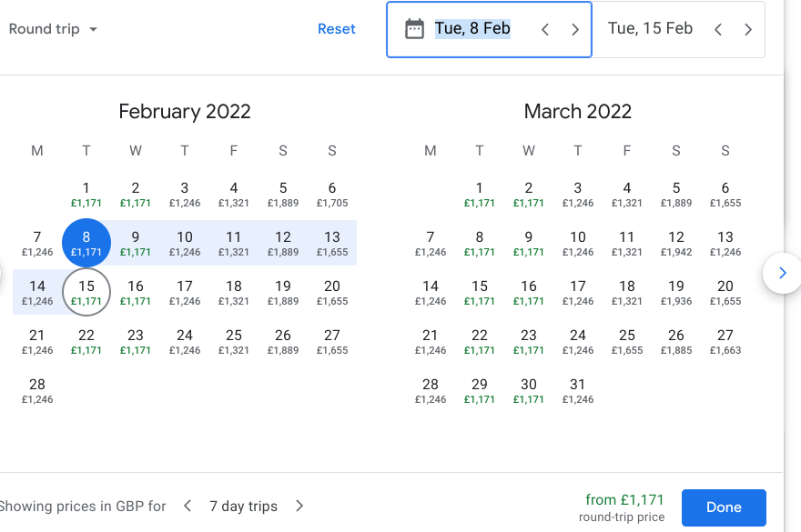Pick March 12 priced at £1,942

pos(676,243)
